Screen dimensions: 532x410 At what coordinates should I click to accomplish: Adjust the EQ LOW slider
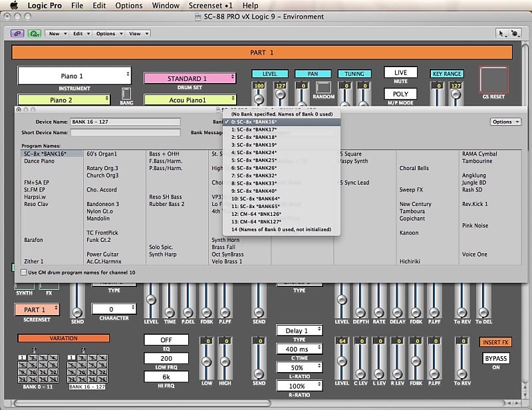click(207, 361)
